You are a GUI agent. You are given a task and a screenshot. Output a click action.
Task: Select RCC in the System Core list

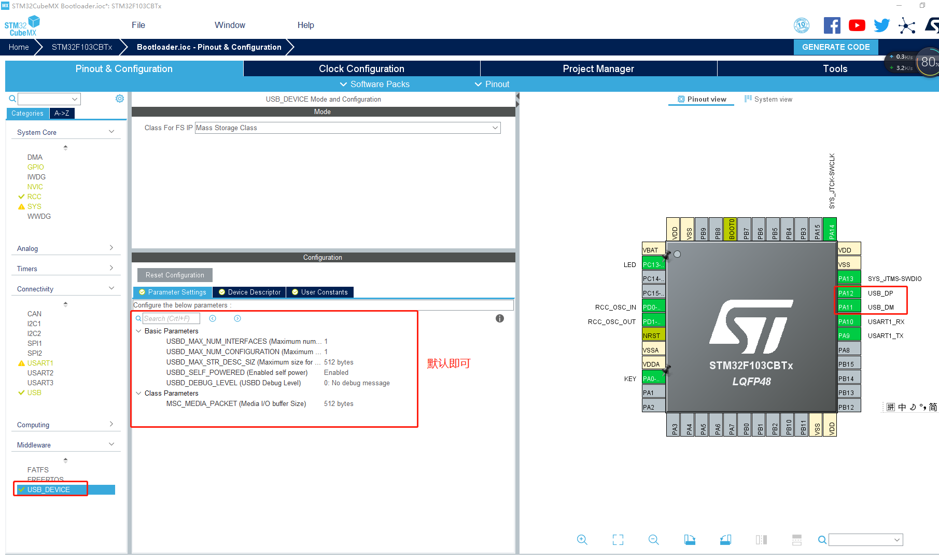[x=34, y=197]
